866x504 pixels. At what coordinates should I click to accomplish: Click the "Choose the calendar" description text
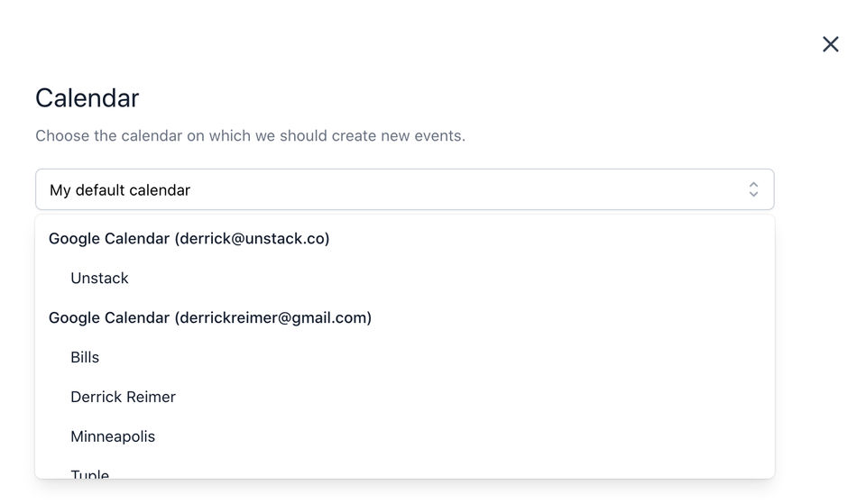(250, 136)
